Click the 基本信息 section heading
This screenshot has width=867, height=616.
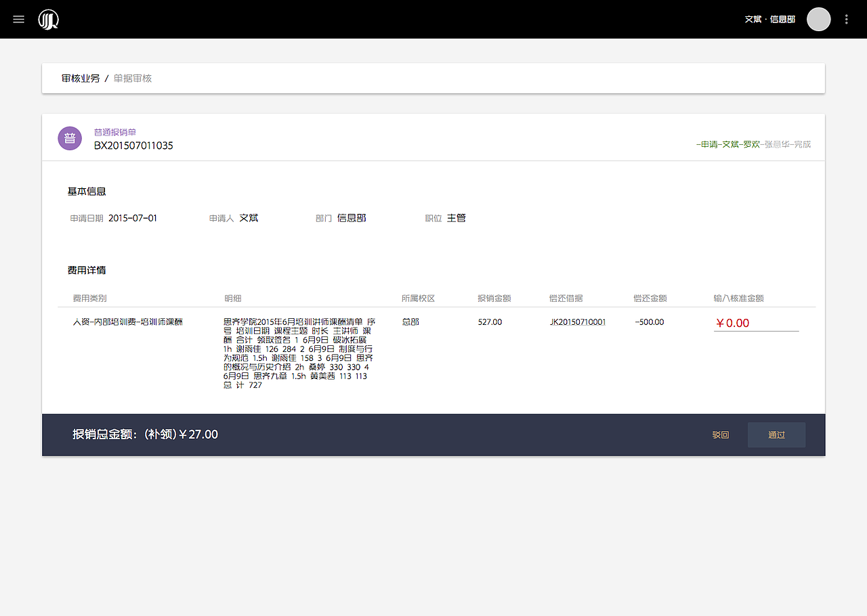click(87, 192)
